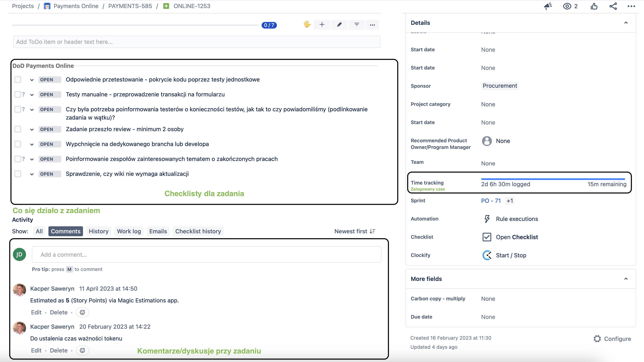This screenshot has height=362, width=644.
Task: Click the raised hand icon above the checklist
Action: [307, 25]
